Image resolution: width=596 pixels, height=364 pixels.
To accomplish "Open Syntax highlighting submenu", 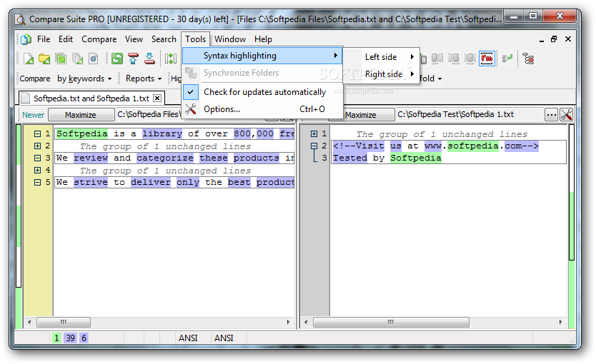I will pyautogui.click(x=262, y=56).
